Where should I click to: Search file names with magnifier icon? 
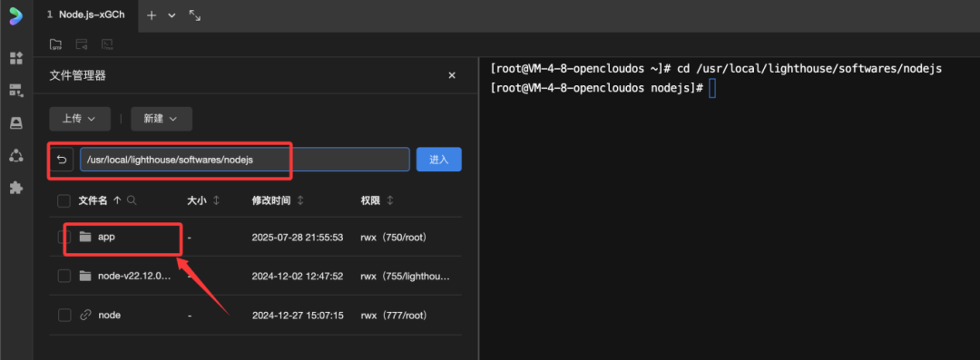click(x=132, y=200)
